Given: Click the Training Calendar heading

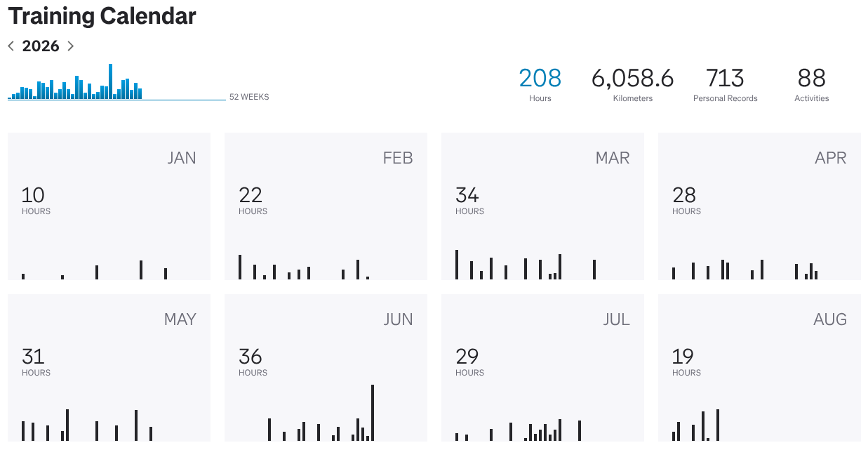Looking at the screenshot, I should click(x=102, y=16).
